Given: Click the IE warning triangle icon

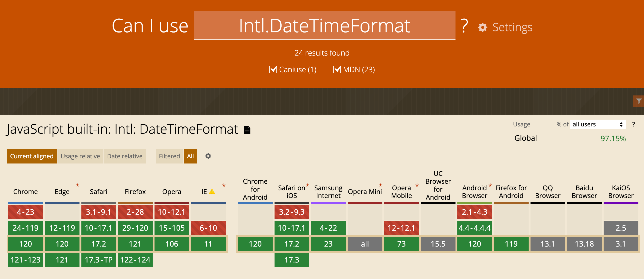Looking at the screenshot, I should click(212, 192).
